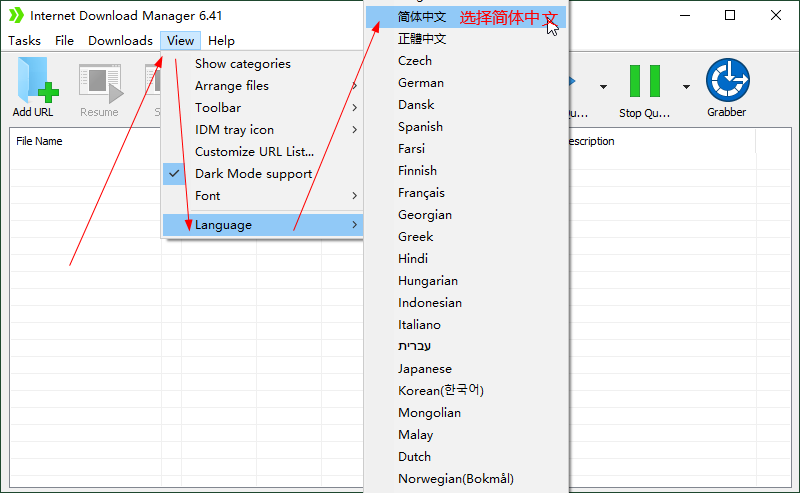800x493 pixels.
Task: Select 正體中文 language
Action: tap(466, 39)
